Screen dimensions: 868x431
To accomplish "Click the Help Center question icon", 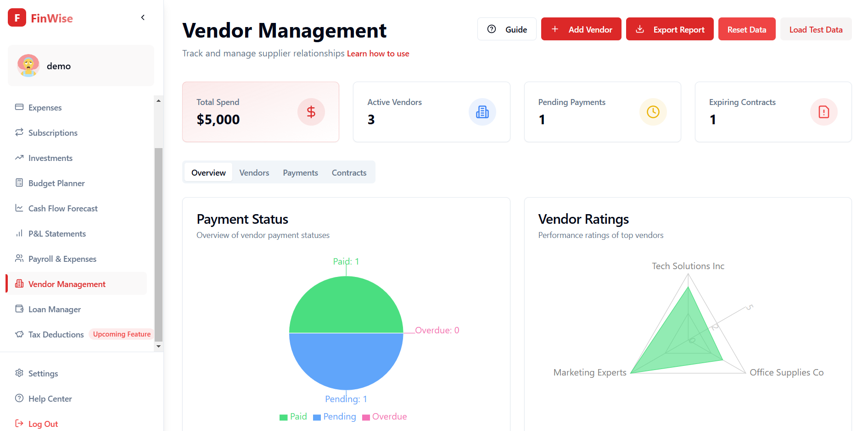I will point(19,398).
